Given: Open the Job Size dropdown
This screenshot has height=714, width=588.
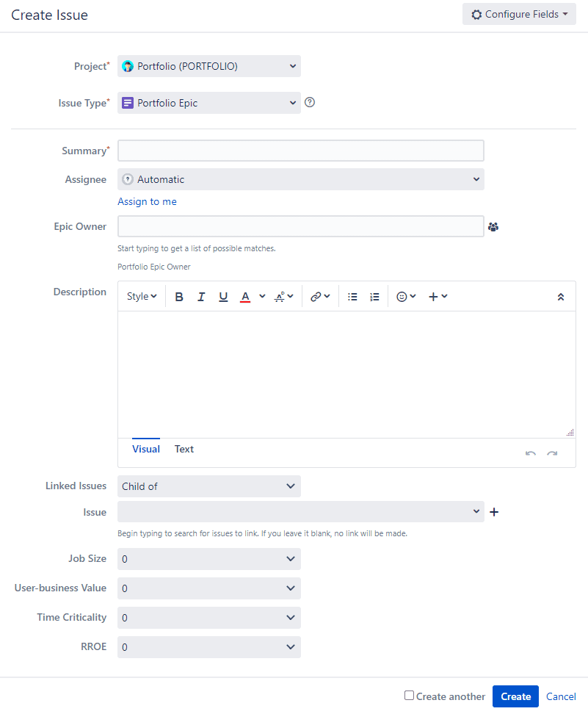Looking at the screenshot, I should point(208,558).
